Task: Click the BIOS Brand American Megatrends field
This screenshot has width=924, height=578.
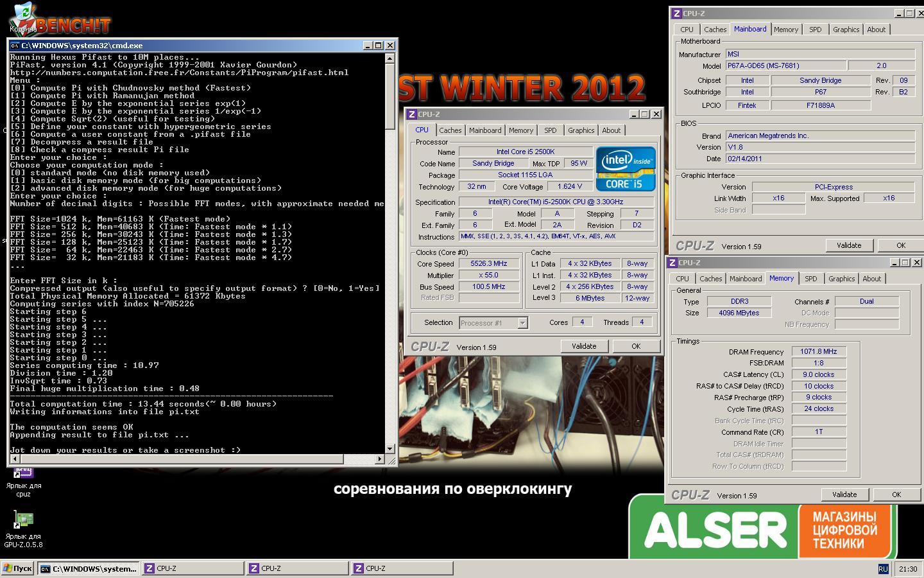Action: pyautogui.click(x=820, y=136)
